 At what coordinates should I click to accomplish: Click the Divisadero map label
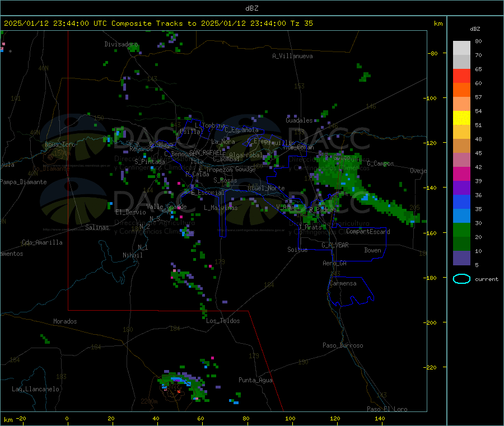coord(121,44)
